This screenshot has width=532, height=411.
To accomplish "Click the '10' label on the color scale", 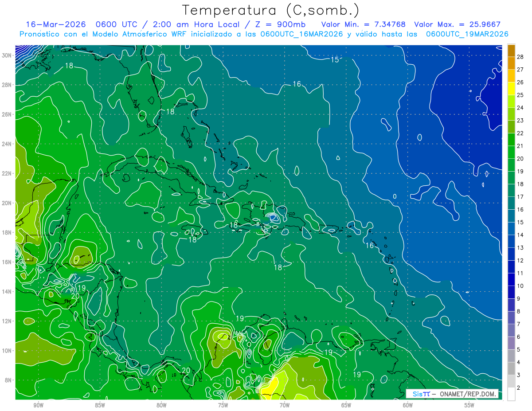I will 520,286.
